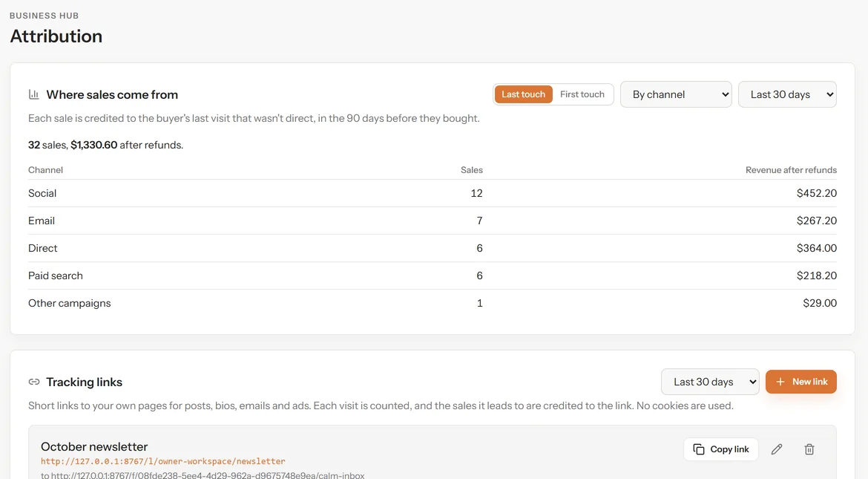Click the New link button label
This screenshot has height=479, width=868.
tap(810, 382)
